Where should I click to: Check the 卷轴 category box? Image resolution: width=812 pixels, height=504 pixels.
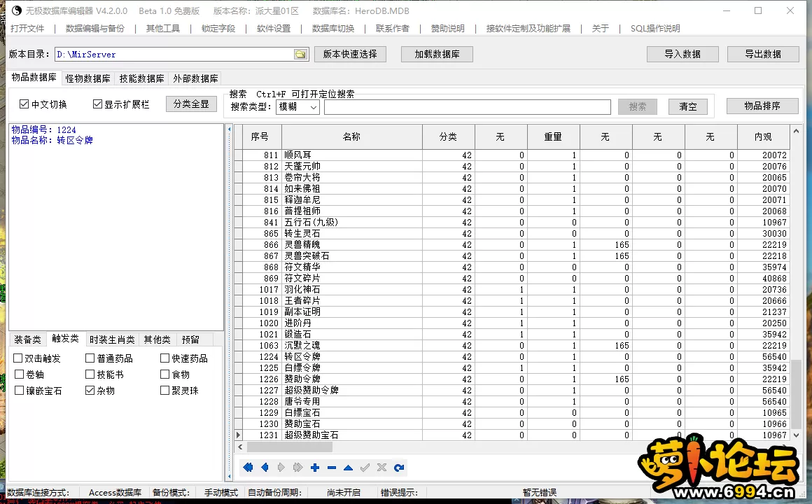[19, 374]
